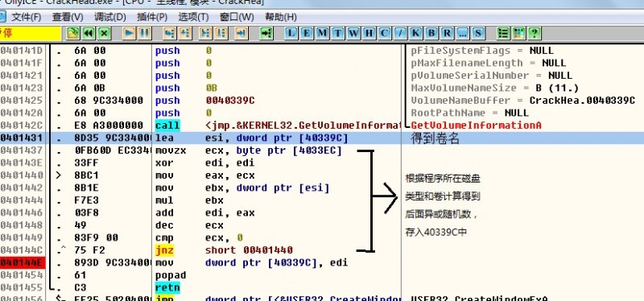Select address 040141D row
The width and height of the screenshot is (644, 301).
[22, 51]
